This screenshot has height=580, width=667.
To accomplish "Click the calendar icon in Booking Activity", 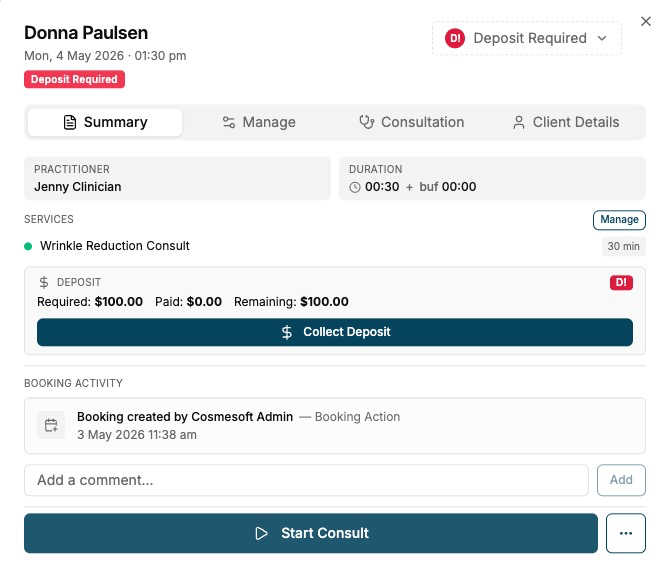I will pyautogui.click(x=51, y=425).
